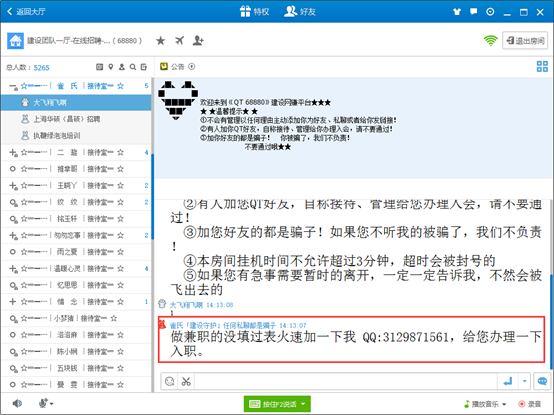Select the 五块钱 接待室一 channel row

pos(76,368)
